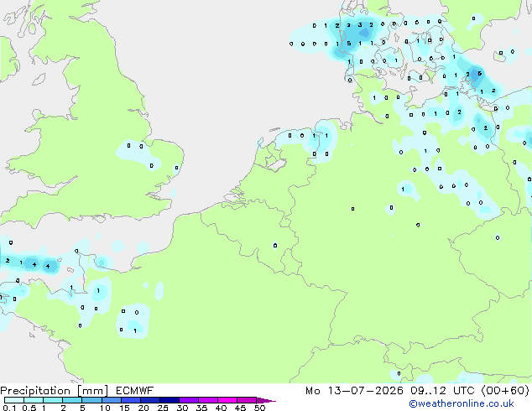This screenshot has height=411, width=532.
Task: Click the legend value "45"
Action: tap(240, 408)
